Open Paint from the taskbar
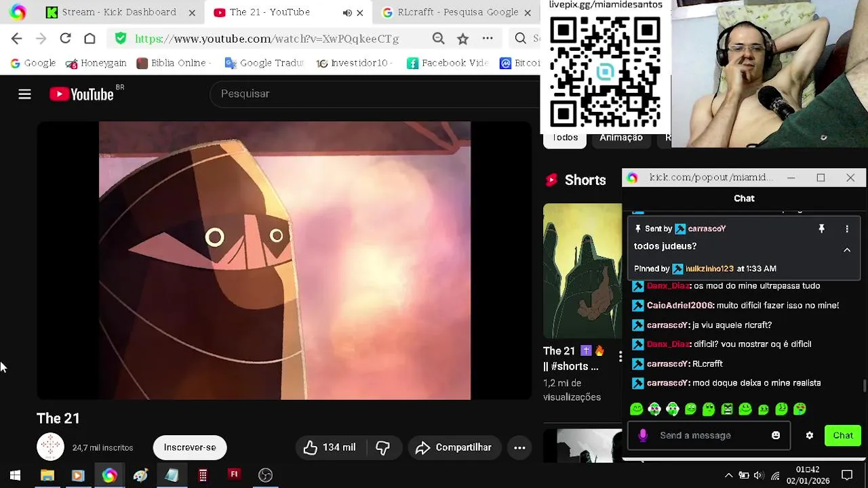 (x=140, y=475)
